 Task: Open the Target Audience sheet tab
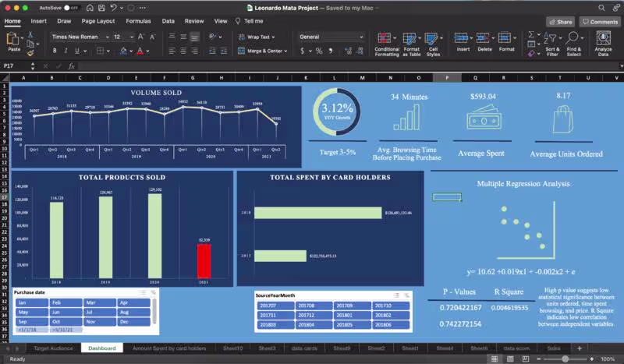click(53, 348)
